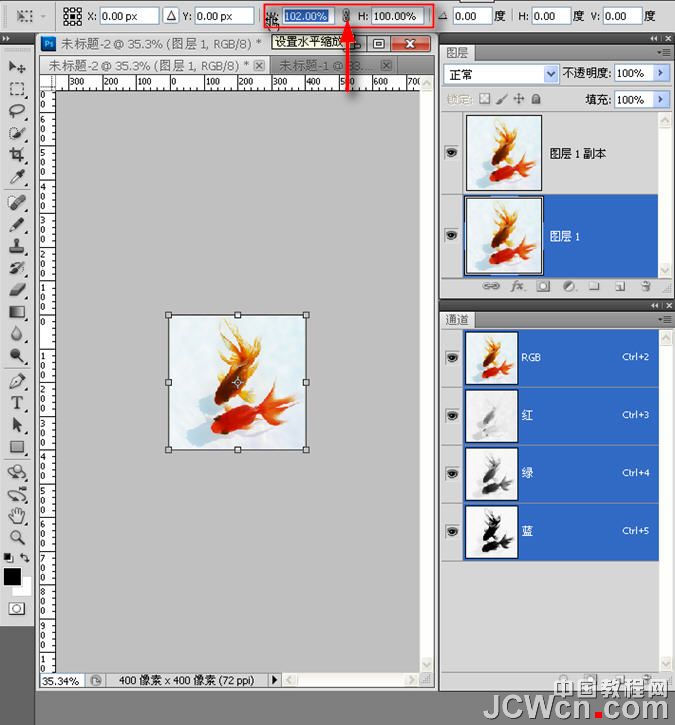Hide the 图层 1 layer

coord(451,235)
